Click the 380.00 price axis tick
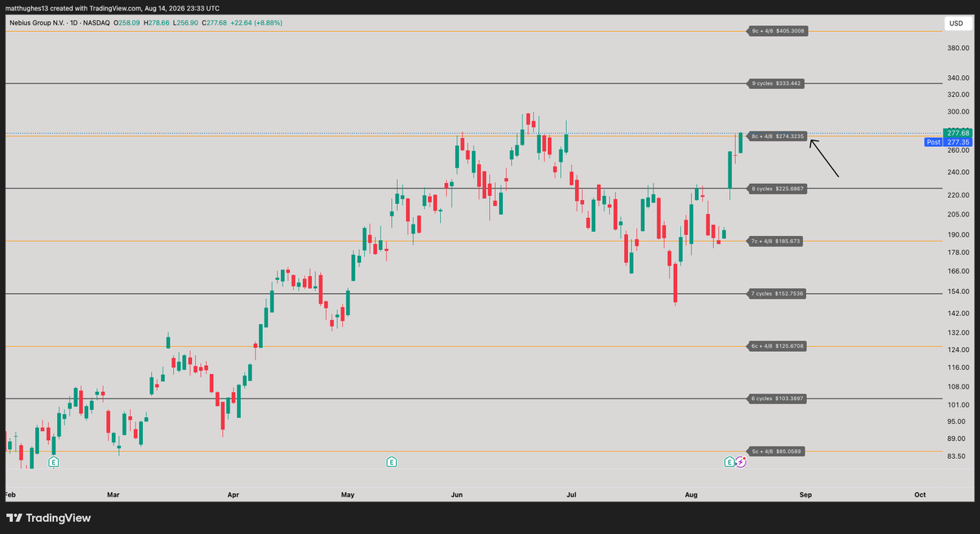 click(957, 48)
